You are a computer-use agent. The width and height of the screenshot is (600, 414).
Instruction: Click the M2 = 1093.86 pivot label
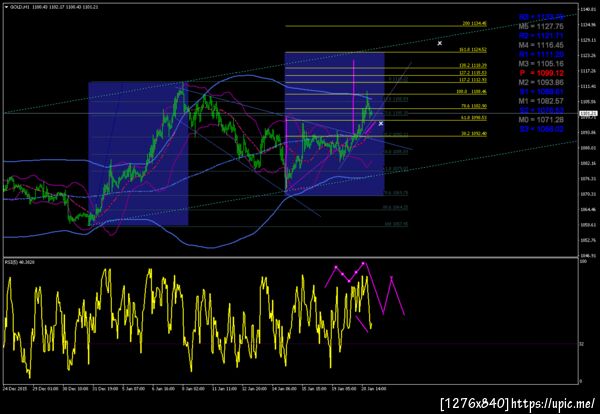pos(541,82)
